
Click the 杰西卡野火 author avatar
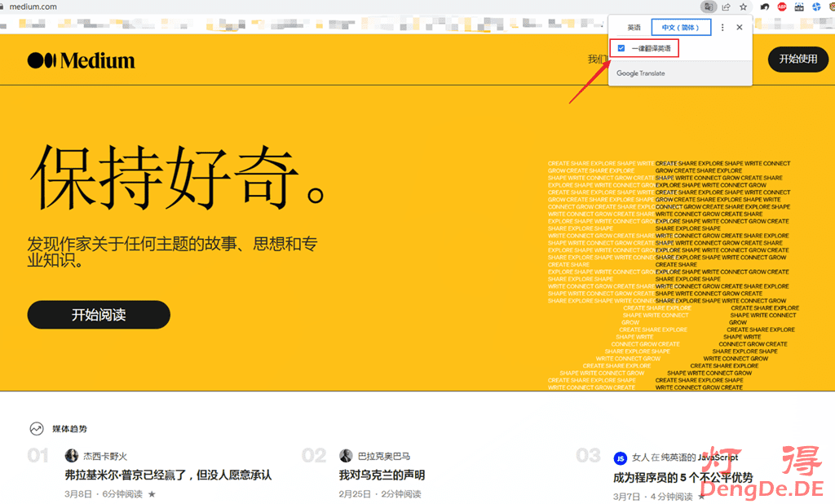pos(72,456)
